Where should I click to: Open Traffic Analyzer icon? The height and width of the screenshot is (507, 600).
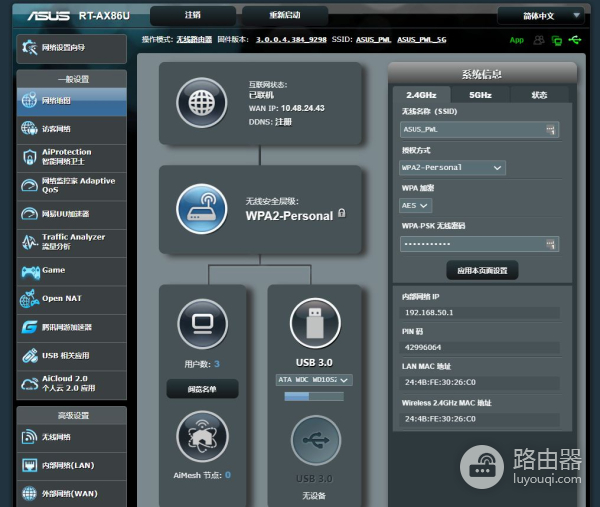tap(29, 242)
